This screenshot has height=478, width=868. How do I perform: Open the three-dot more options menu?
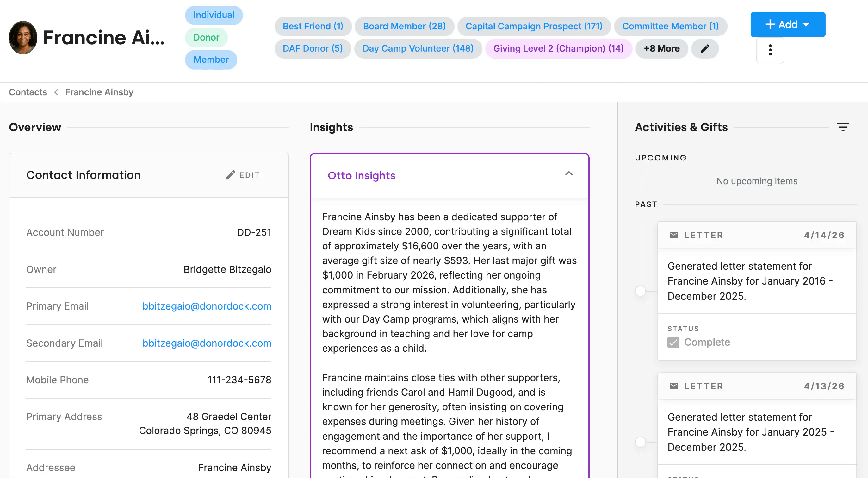click(x=770, y=50)
